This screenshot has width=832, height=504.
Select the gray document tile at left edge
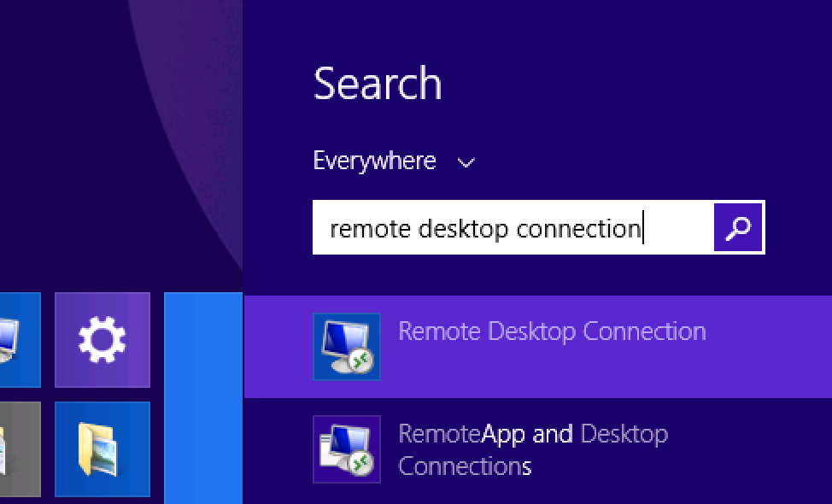pyautogui.click(x=19, y=448)
